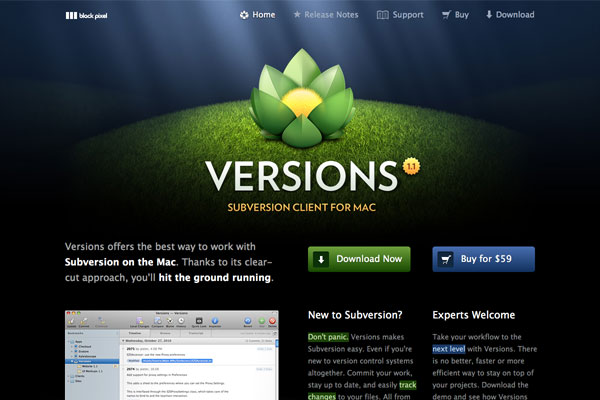Click the cart icon beside Buy in navigation
Screen dimensions: 600x400
(446, 15)
